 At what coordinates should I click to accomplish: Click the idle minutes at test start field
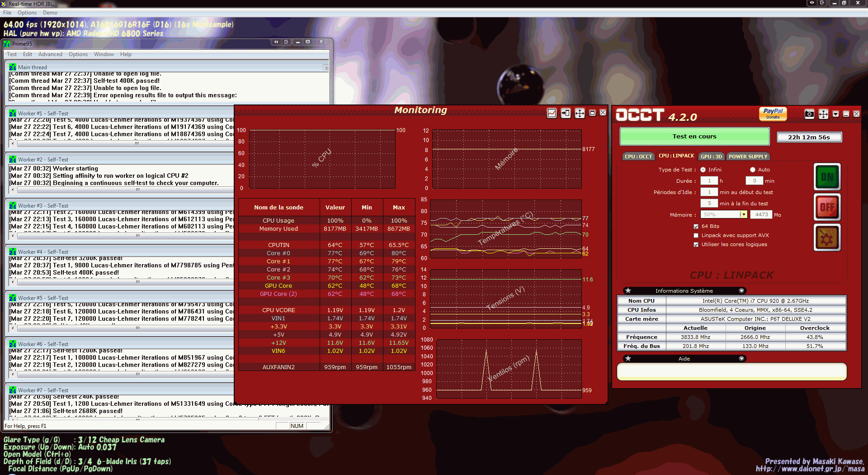coord(709,192)
